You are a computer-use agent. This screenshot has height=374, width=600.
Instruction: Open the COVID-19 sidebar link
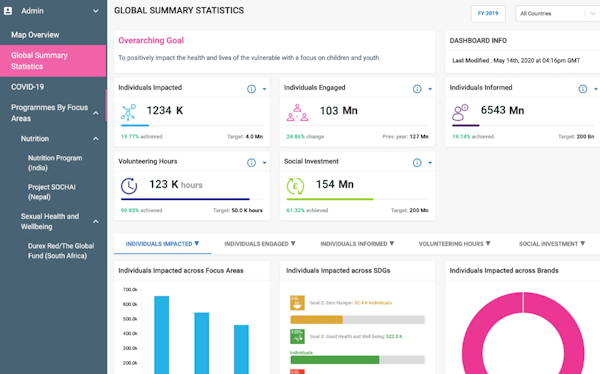[28, 87]
